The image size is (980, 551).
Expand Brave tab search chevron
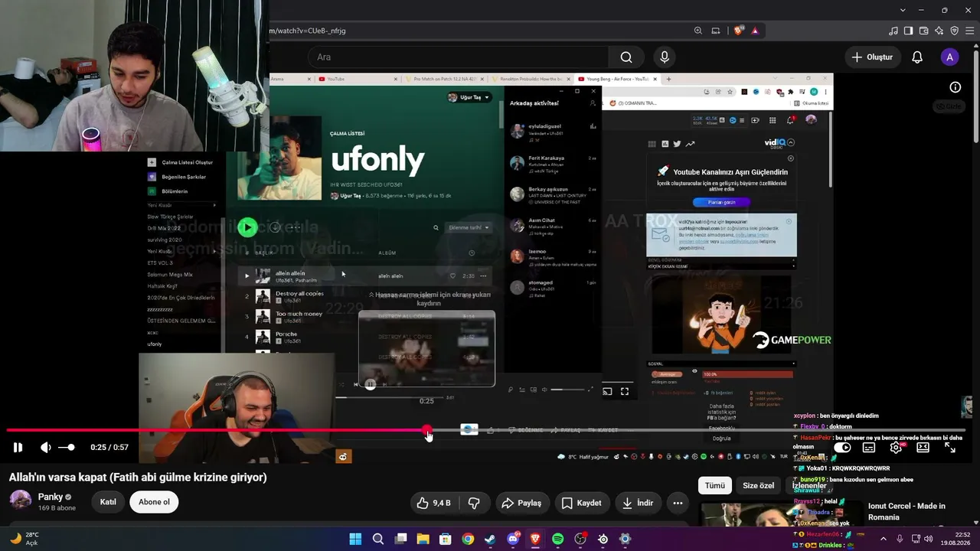coord(903,10)
